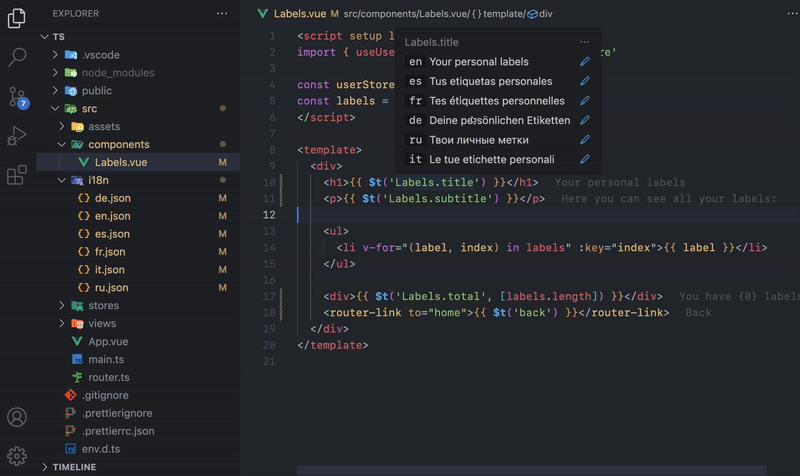Click the div breadcrumb segment
The height and width of the screenshot is (476, 800).
(545, 14)
